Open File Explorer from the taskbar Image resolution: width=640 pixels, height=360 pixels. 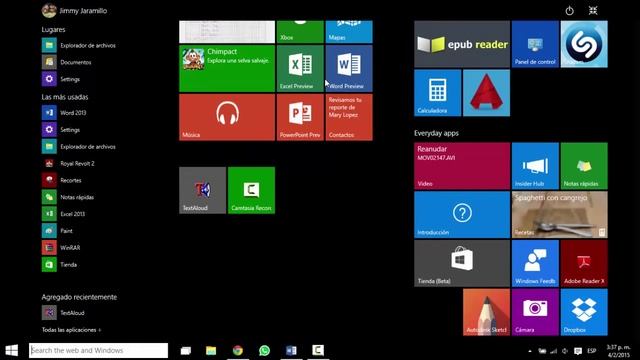(211, 350)
